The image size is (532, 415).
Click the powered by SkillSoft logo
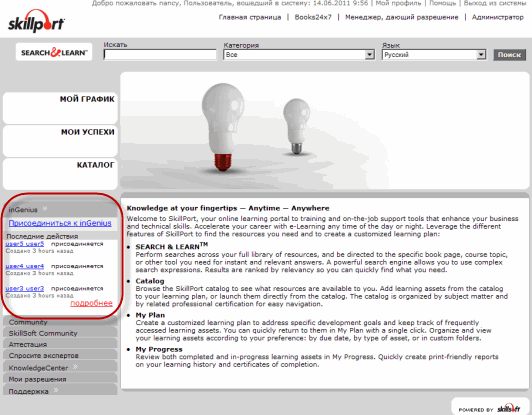(489, 409)
